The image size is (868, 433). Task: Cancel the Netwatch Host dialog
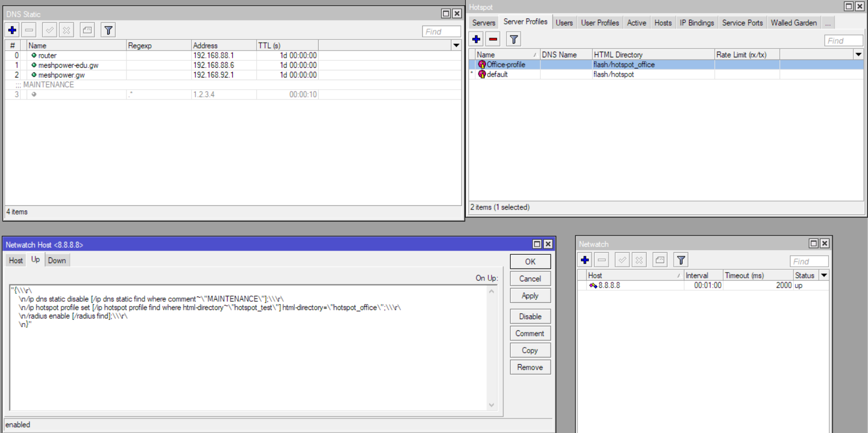pyautogui.click(x=530, y=279)
